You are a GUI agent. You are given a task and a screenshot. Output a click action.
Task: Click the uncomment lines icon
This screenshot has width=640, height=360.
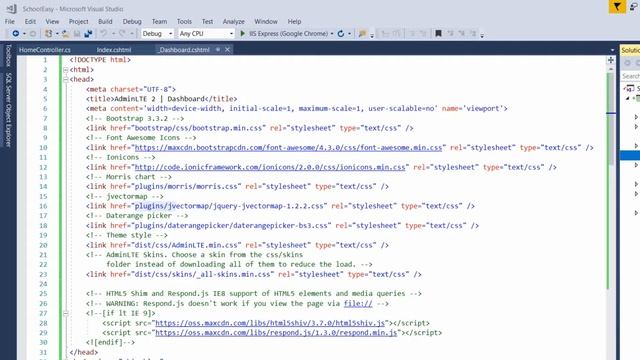coord(423,34)
